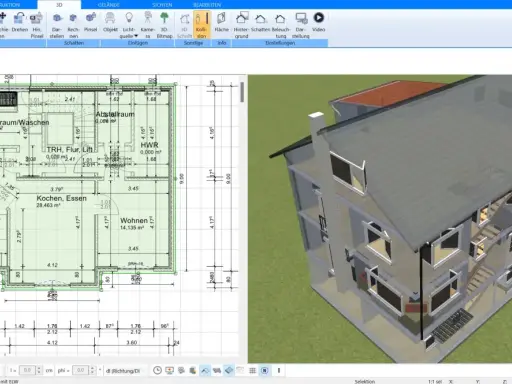Click the monitor icon in bottom toolbar
The image size is (512, 384).
pyautogui.click(x=169, y=370)
